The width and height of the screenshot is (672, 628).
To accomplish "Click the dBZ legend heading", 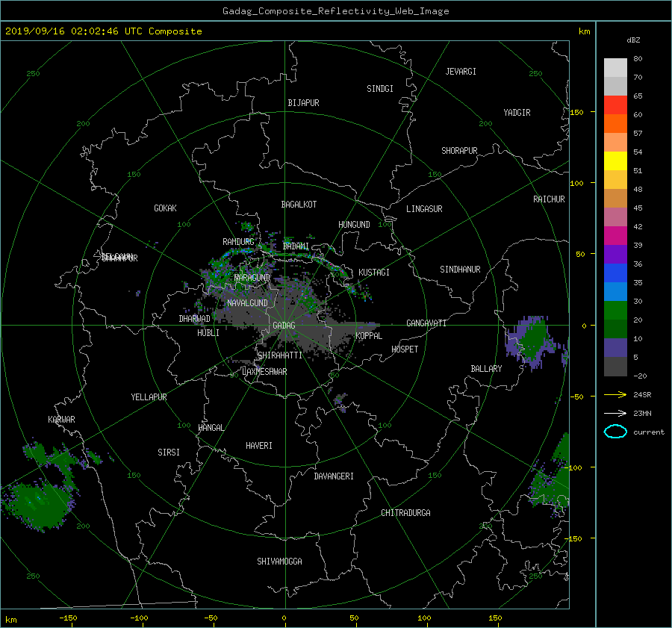I will click(x=633, y=40).
